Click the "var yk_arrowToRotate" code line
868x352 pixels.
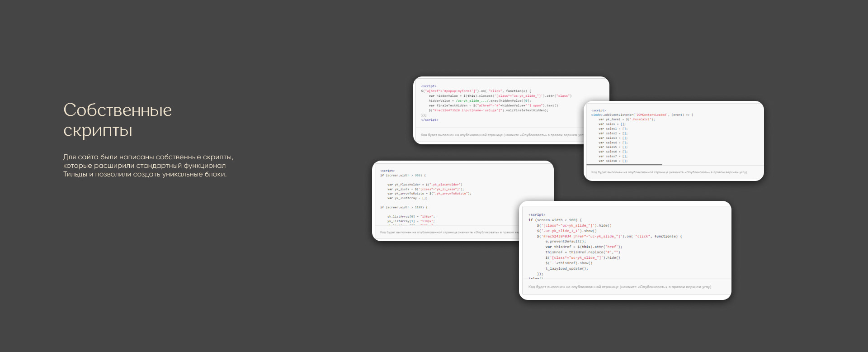point(429,194)
